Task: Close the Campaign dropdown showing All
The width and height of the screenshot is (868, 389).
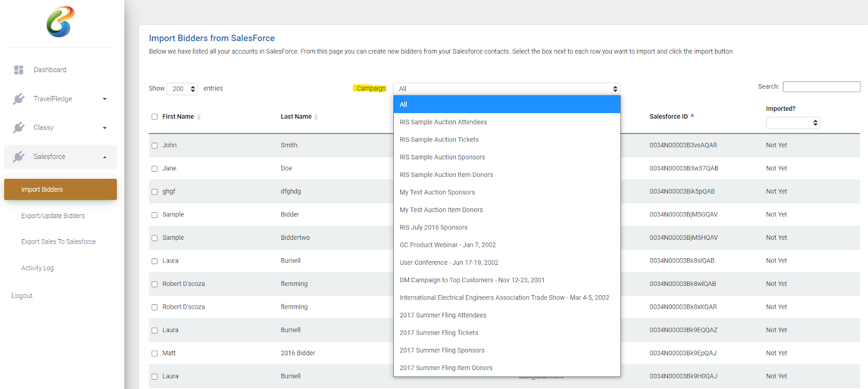Action: pos(506,88)
